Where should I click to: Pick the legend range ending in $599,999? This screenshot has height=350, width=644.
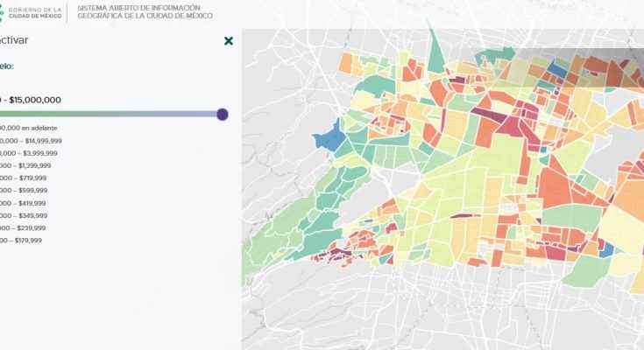[x=24, y=190]
